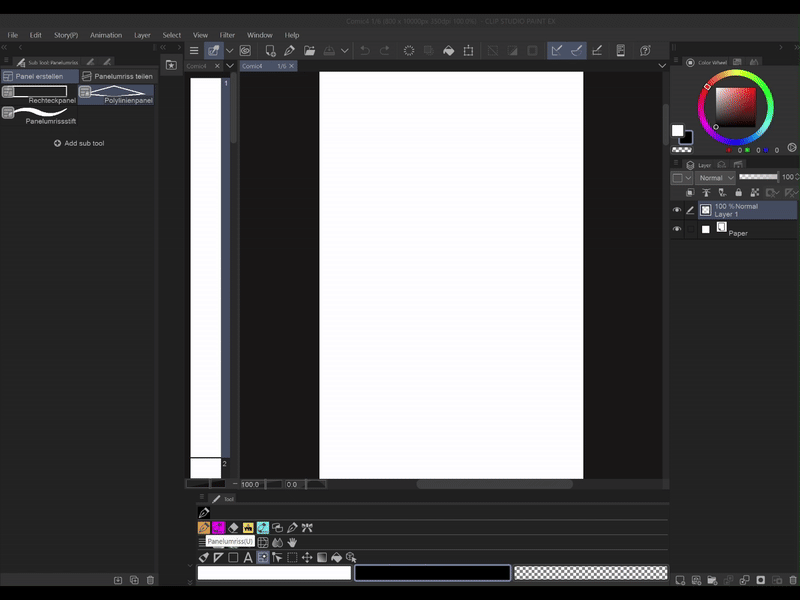Select page 2 thumbnail in page manager

[206, 468]
